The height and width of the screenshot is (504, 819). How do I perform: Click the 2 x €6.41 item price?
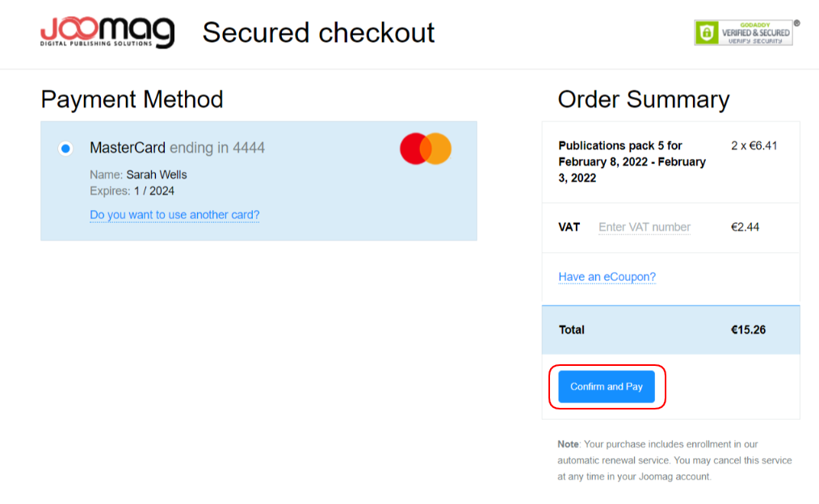[754, 146]
